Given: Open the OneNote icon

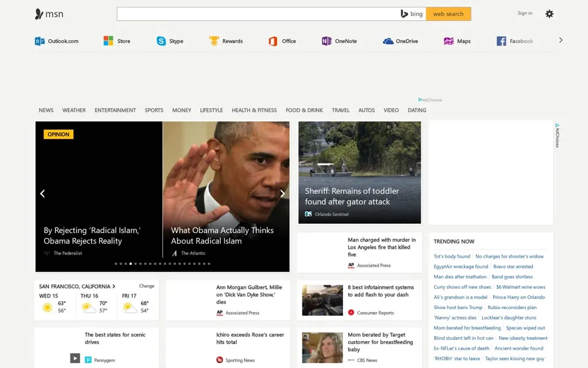Looking at the screenshot, I should (x=326, y=41).
